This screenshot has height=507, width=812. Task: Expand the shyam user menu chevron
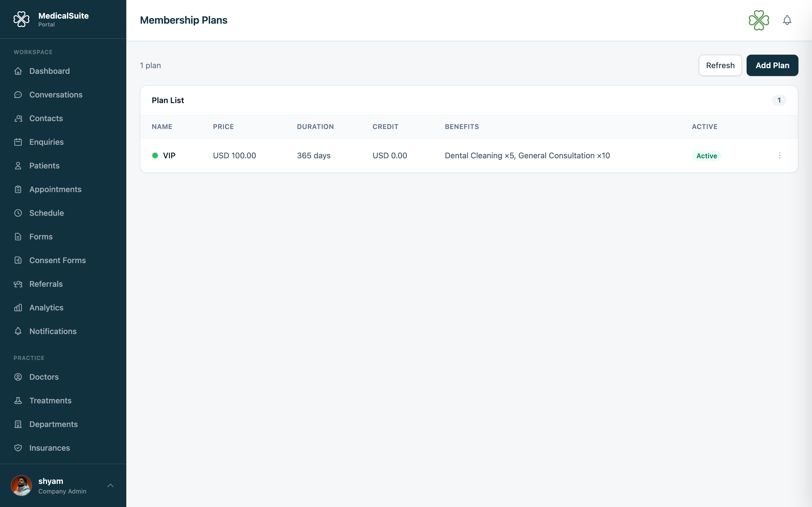[111, 485]
